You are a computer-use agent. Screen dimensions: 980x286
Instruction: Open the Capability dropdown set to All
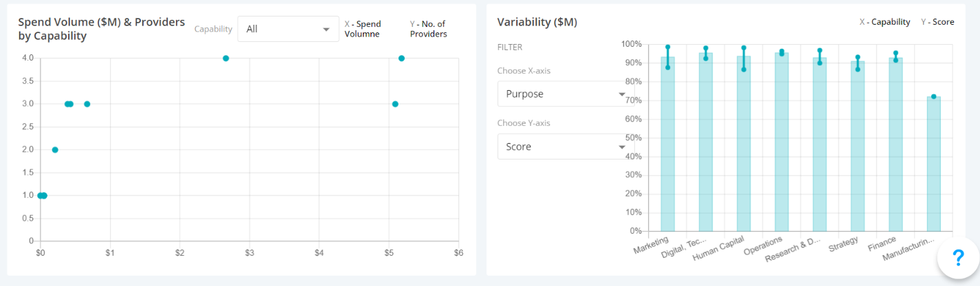(288, 29)
